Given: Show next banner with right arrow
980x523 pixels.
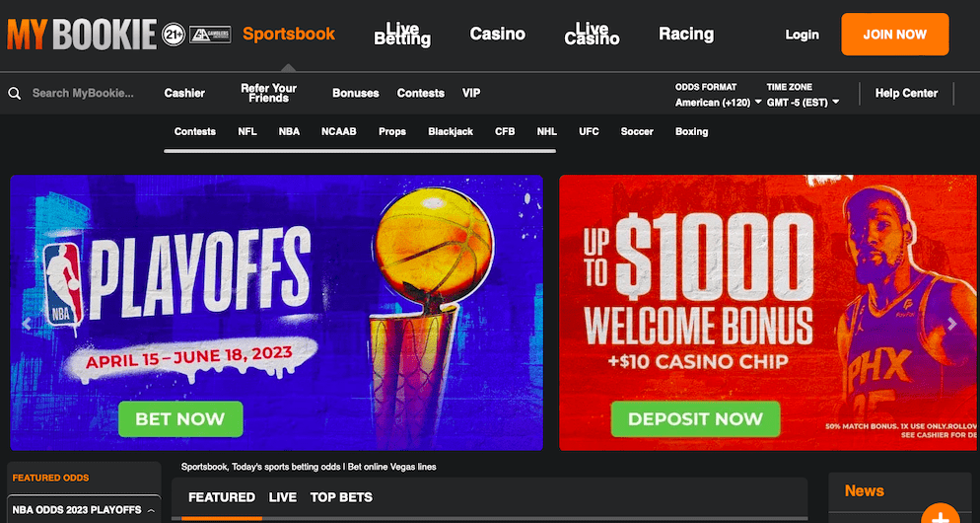Looking at the screenshot, I should [951, 324].
